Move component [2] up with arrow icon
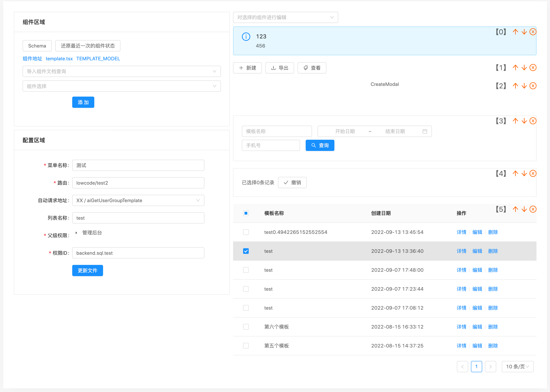The image size is (550, 392). tap(515, 86)
